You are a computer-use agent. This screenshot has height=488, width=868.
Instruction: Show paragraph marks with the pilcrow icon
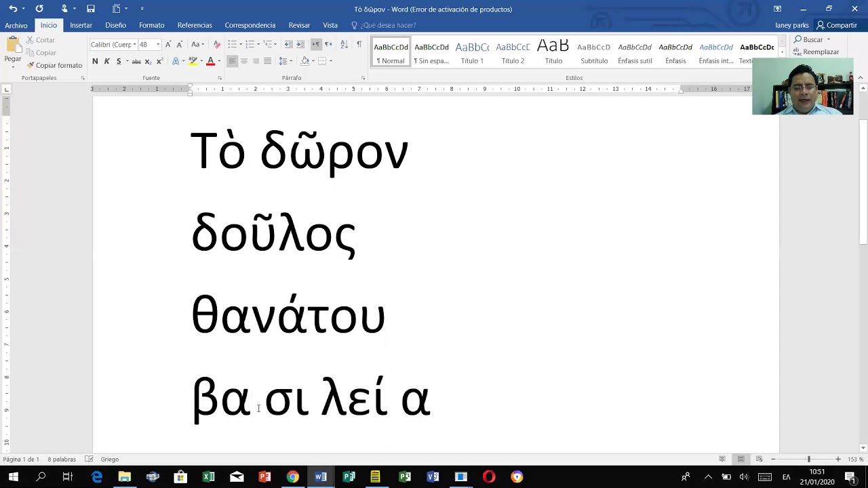359,44
